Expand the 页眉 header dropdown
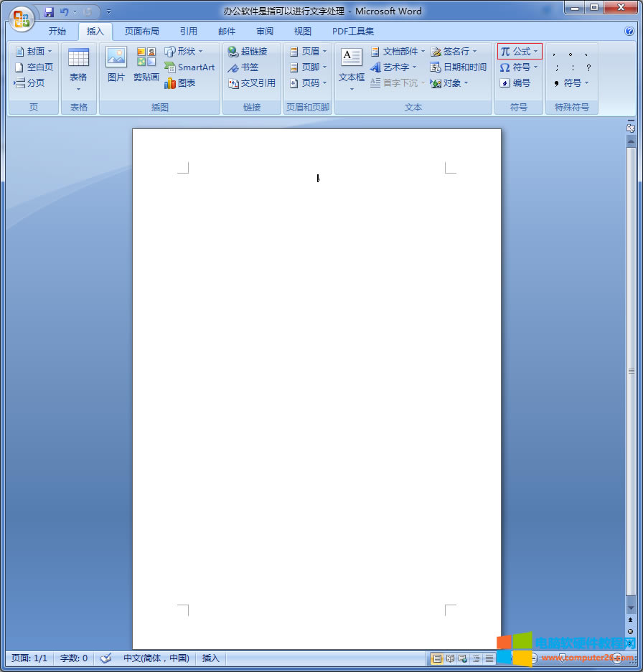This screenshot has width=643, height=672. click(324, 52)
